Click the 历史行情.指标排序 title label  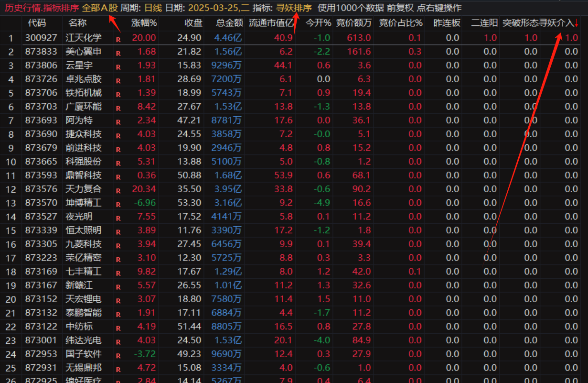pos(41,8)
